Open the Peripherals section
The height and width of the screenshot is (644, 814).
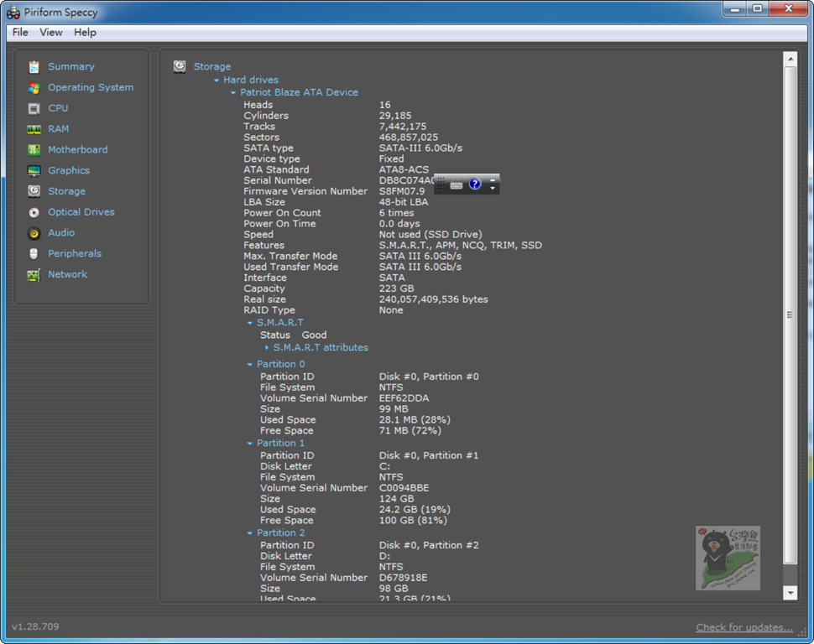[x=74, y=253]
